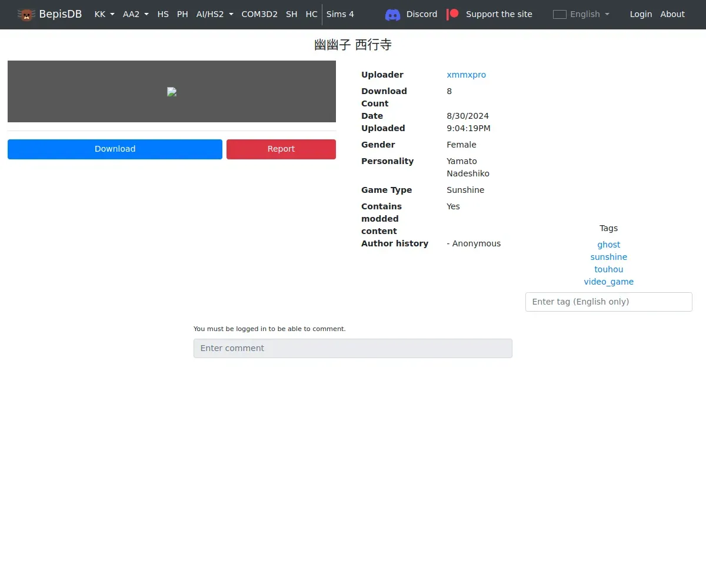Click the broken card image thumbnail

(172, 92)
